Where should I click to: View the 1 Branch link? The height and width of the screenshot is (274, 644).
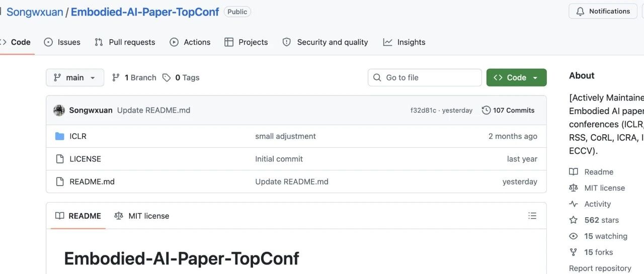point(134,77)
